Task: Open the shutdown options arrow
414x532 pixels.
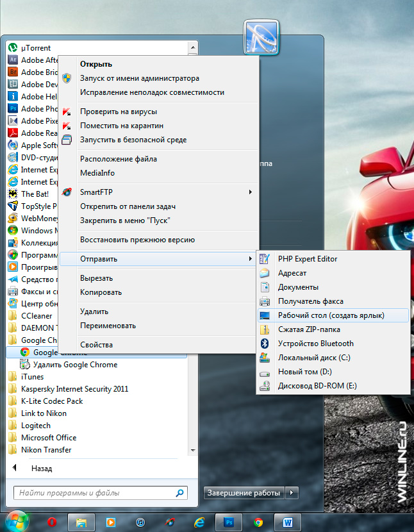Action: (x=292, y=493)
